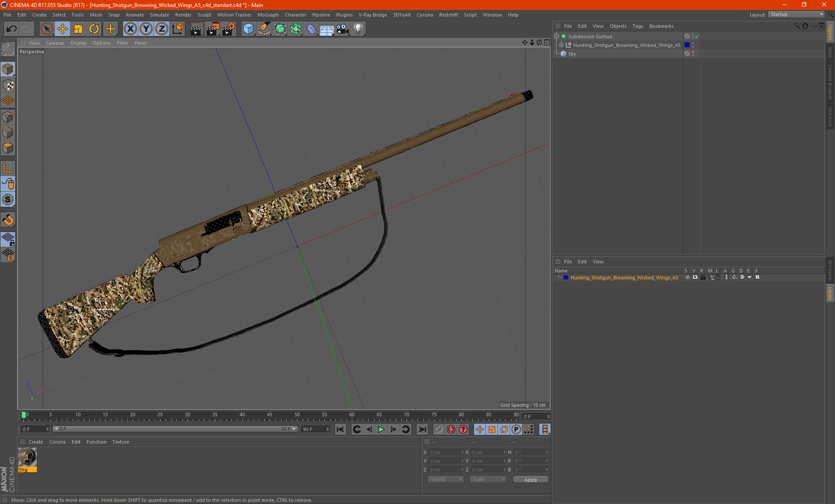Viewport: 835px width, 504px height.
Task: Switch to Model mode in left toolbar
Action: click(8, 70)
